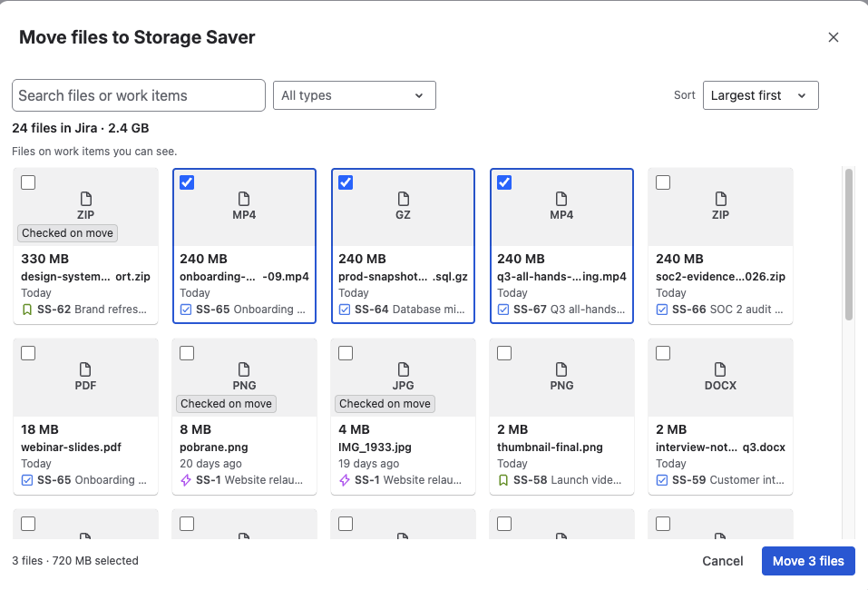
Task: Check the pobrane.png checkbox
Action: (187, 353)
